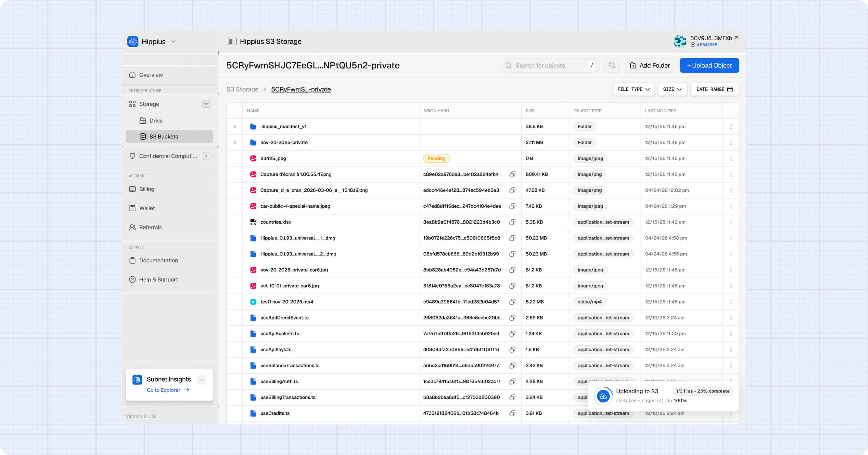Screen dimensions: 868x455
Task: Focus the Search for objects field
Action: click(x=550, y=65)
